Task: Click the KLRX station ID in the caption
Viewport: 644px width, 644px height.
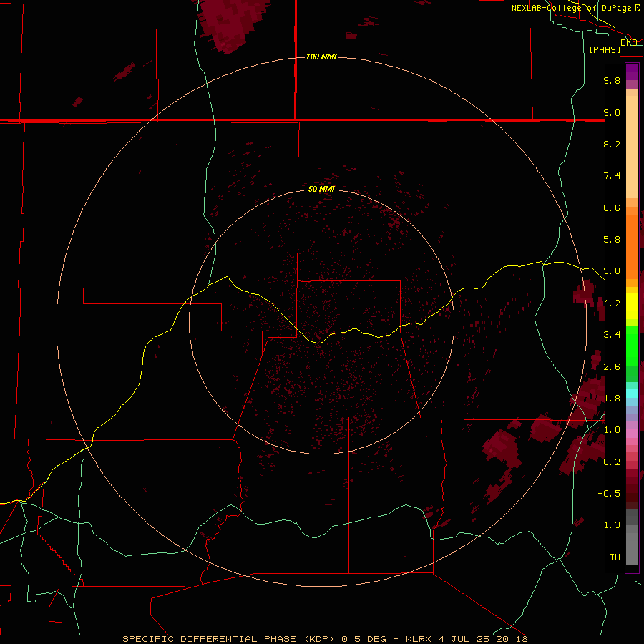Action: [418, 639]
